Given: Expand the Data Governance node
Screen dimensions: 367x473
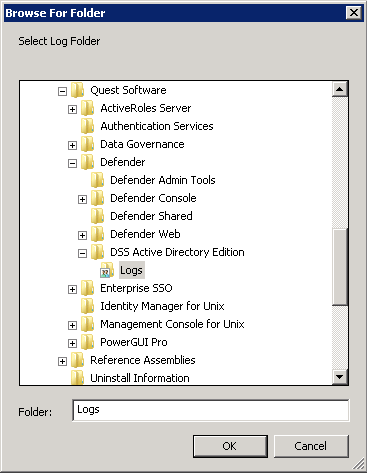Looking at the screenshot, I should click(72, 145).
